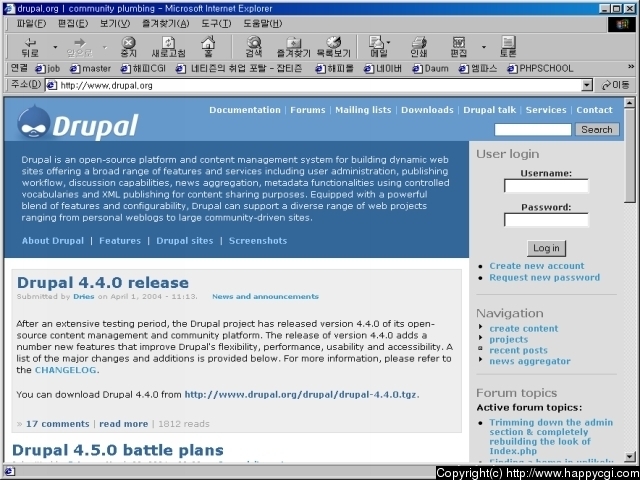The image size is (640, 480).
Task: Click the address bar URL field
Action: (x=318, y=85)
